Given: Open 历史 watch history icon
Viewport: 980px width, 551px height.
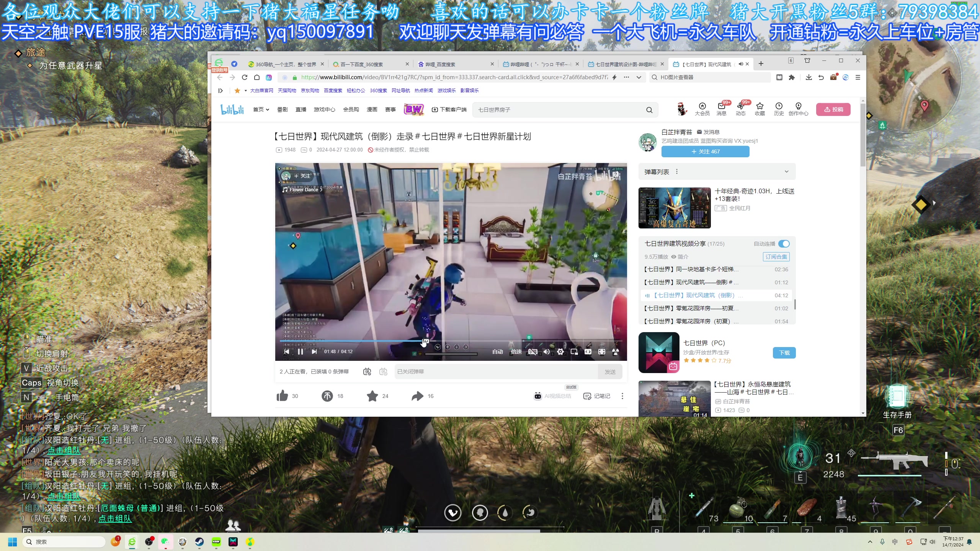Looking at the screenshot, I should (779, 109).
